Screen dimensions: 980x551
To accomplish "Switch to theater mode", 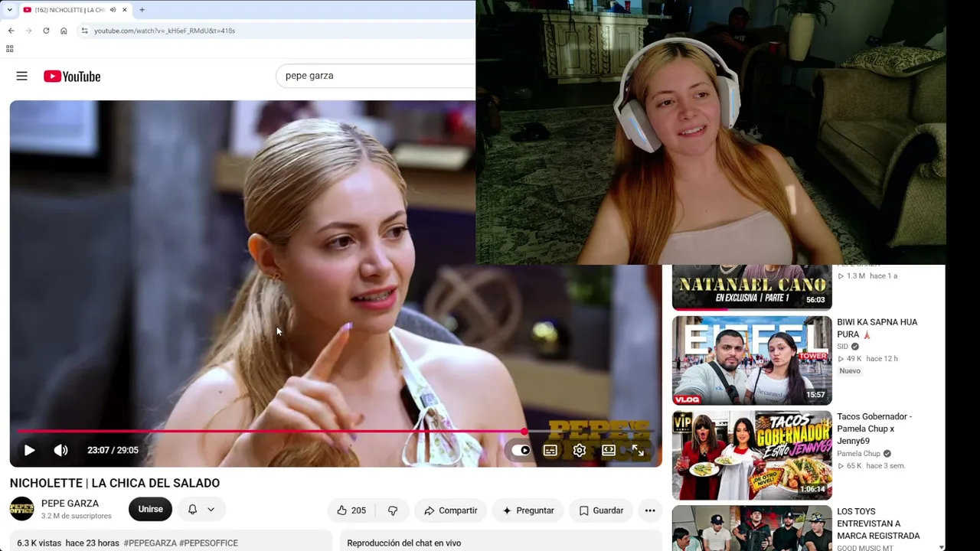I will pyautogui.click(x=609, y=450).
